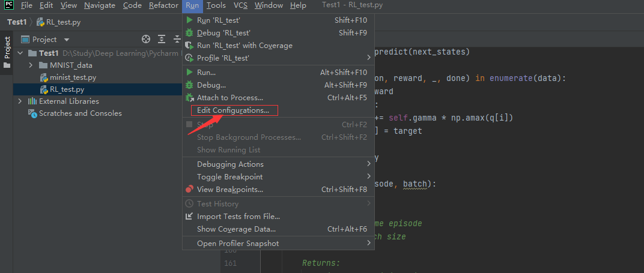Open the Project view dropdown
The image size is (644, 273).
click(x=67, y=40)
